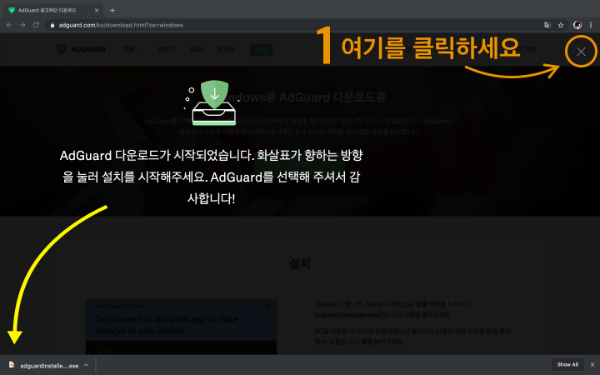Go back with the browser back arrow
The width and height of the screenshot is (600, 375).
click(9, 25)
